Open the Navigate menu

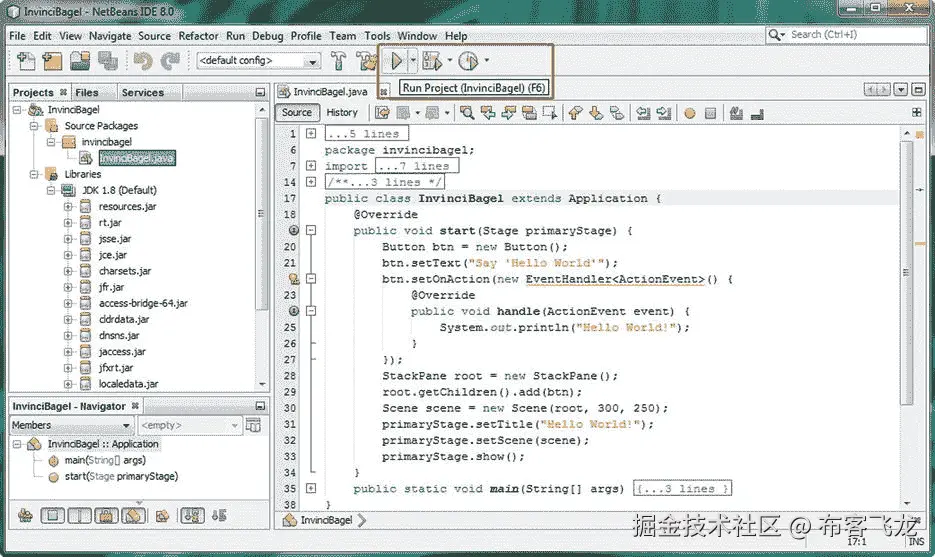click(x=110, y=36)
